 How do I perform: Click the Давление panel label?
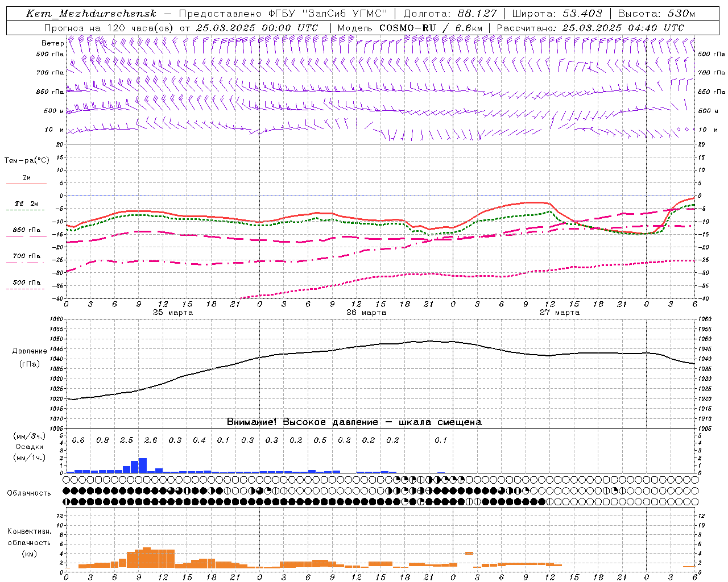click(30, 351)
